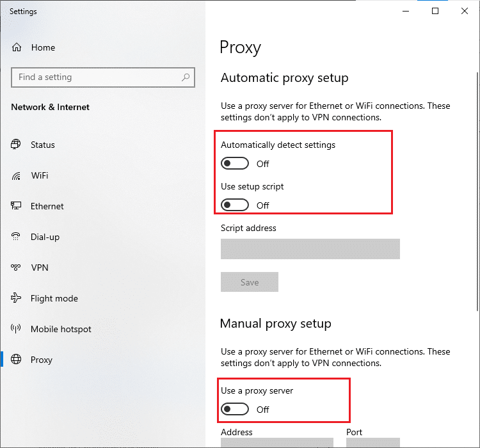
Task: Select Mobile hotspot in sidebar
Action: click(x=61, y=329)
